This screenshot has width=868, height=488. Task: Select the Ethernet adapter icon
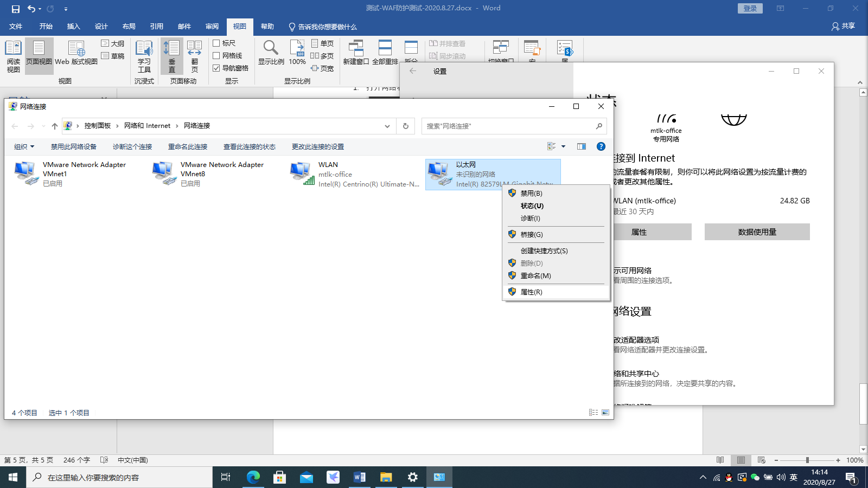[439, 174]
